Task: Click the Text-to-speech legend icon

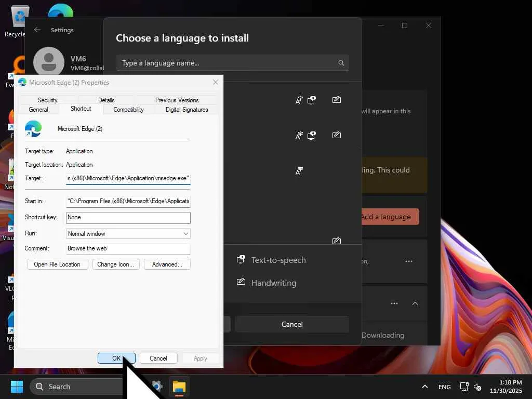Action: click(x=241, y=260)
